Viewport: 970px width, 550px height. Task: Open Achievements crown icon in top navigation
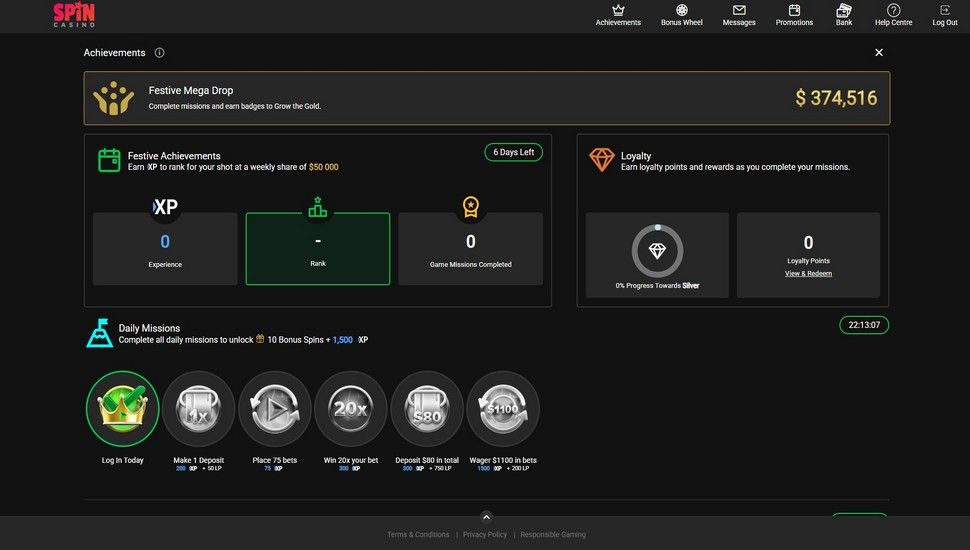(618, 10)
